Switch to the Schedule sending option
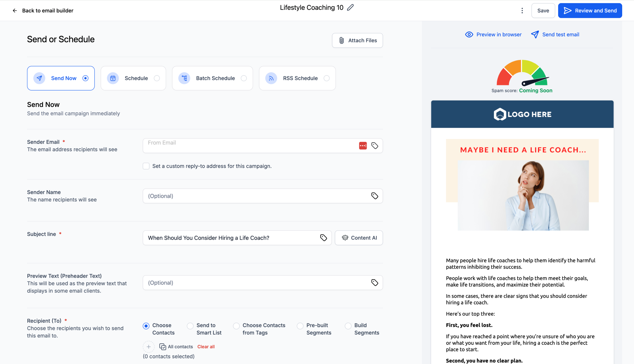Screen dimensions: 634x364 pyautogui.click(x=133, y=78)
